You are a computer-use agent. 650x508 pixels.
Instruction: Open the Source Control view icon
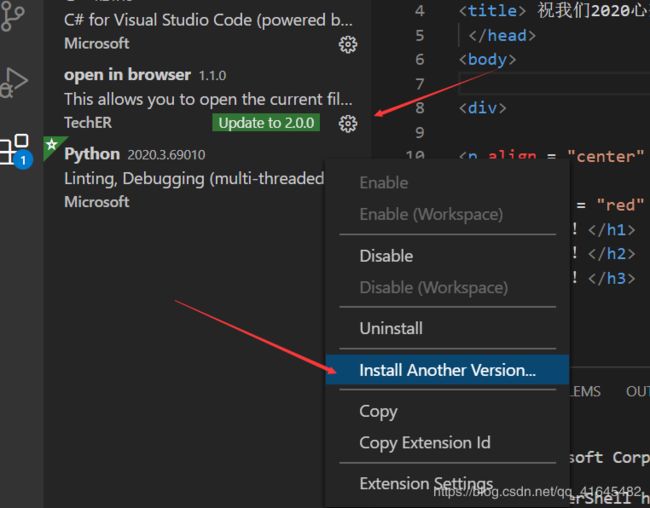[13, 17]
